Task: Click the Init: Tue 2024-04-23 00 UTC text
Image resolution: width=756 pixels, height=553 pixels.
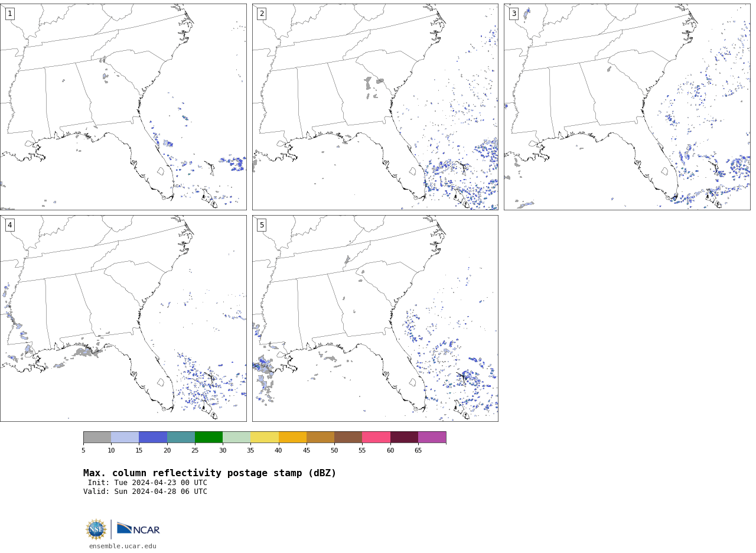Action: (148, 483)
